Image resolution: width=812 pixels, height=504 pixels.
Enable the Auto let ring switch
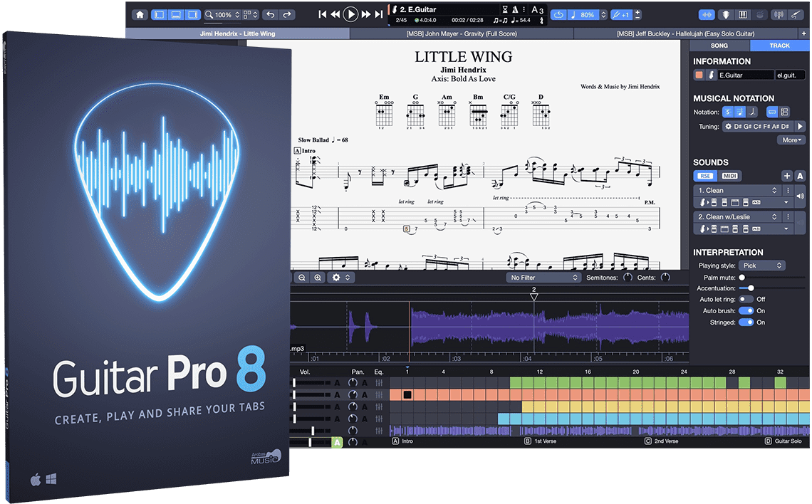(x=746, y=300)
